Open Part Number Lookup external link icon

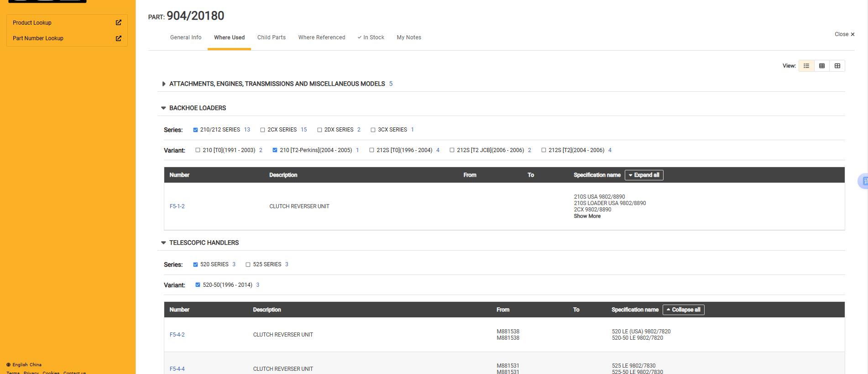point(118,38)
